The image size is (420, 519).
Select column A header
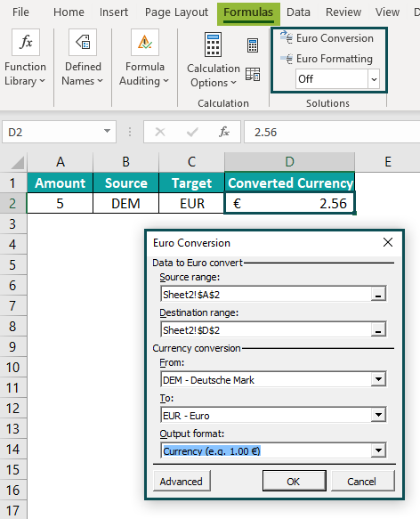pyautogui.click(x=61, y=162)
